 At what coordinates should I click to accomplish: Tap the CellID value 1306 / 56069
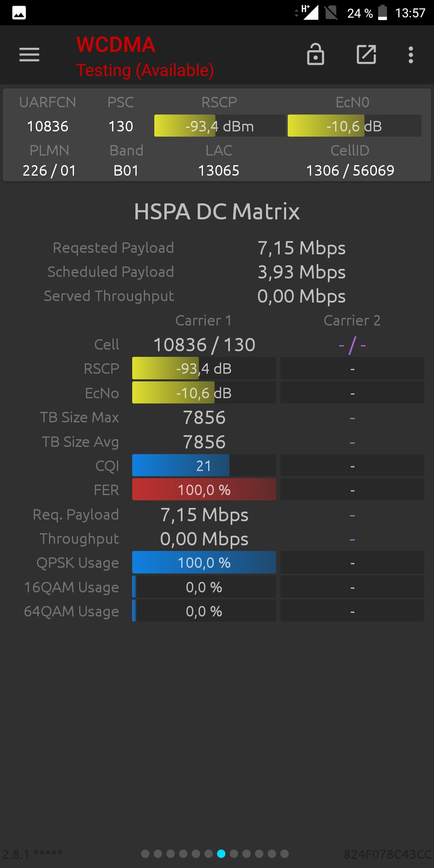[x=350, y=170]
